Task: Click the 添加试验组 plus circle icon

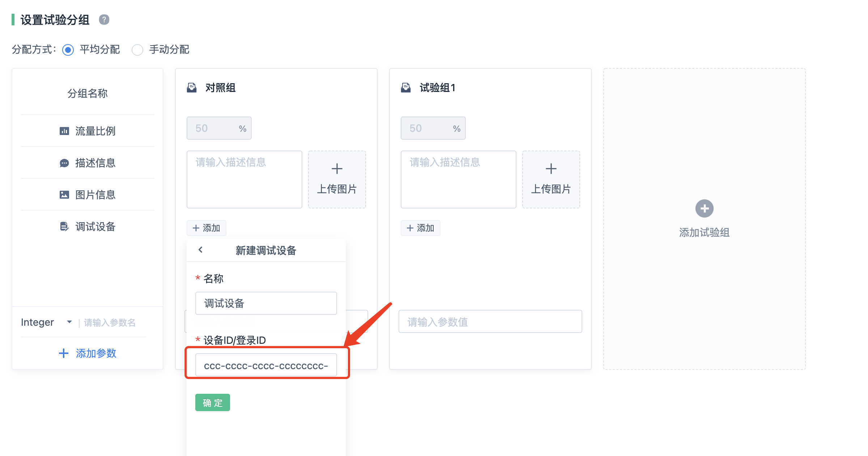Action: (x=704, y=208)
